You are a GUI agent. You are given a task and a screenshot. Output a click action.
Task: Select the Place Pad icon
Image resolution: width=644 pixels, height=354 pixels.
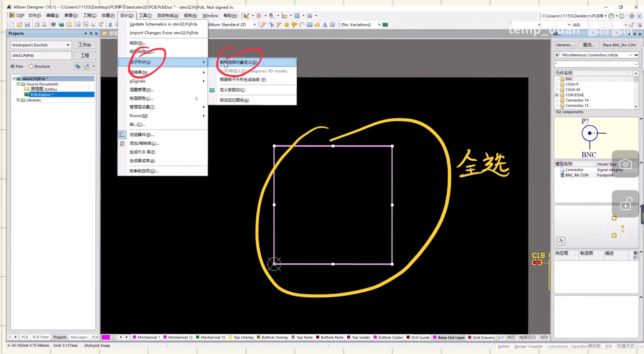pyautogui.click(x=286, y=25)
